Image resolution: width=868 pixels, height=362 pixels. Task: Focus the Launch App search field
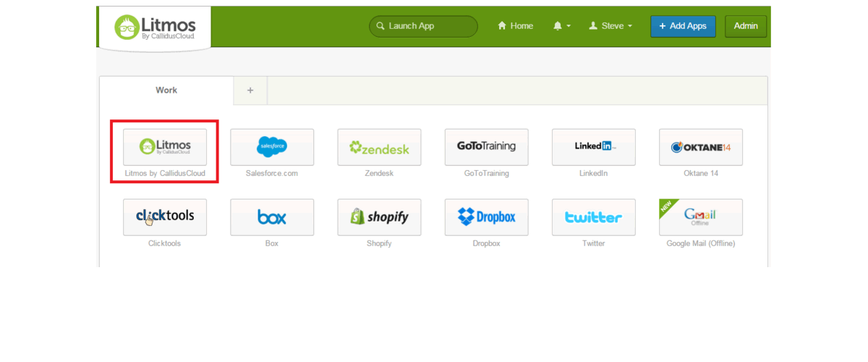pos(423,26)
